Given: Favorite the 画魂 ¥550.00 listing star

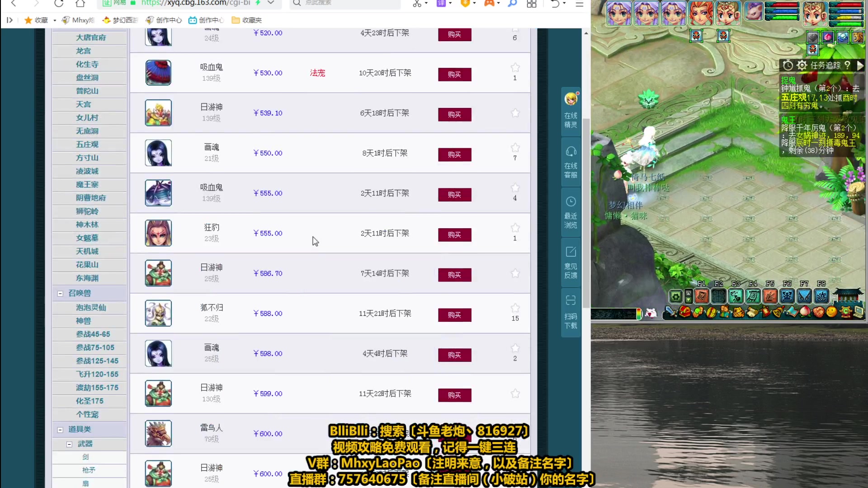Looking at the screenshot, I should [515, 148].
